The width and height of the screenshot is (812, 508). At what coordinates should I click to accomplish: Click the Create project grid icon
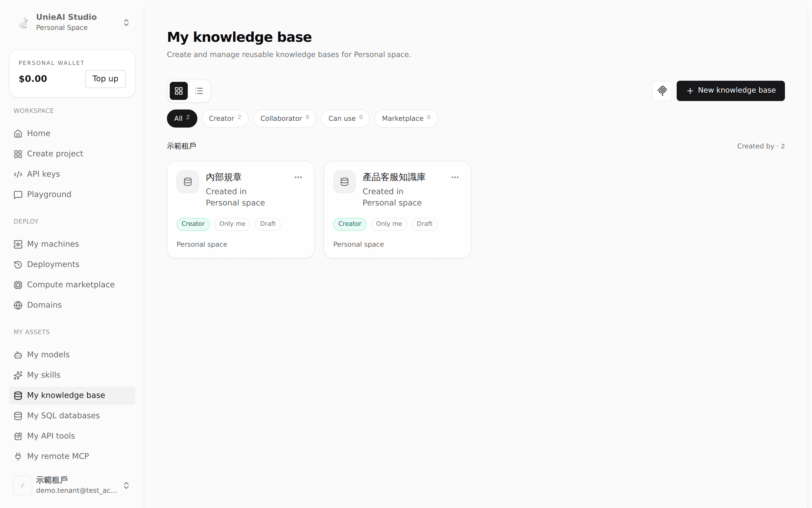pyautogui.click(x=18, y=154)
